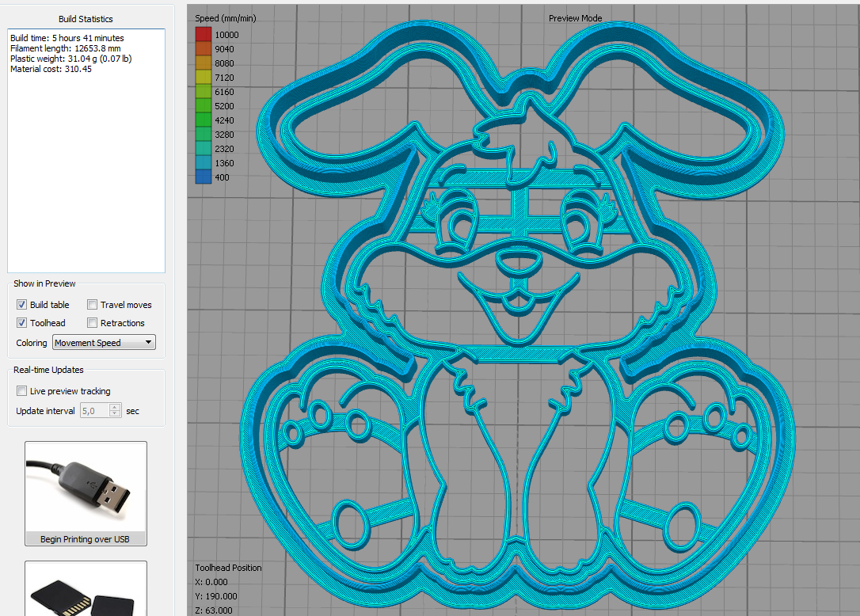Decrease Update interval with down arrow

(x=115, y=414)
